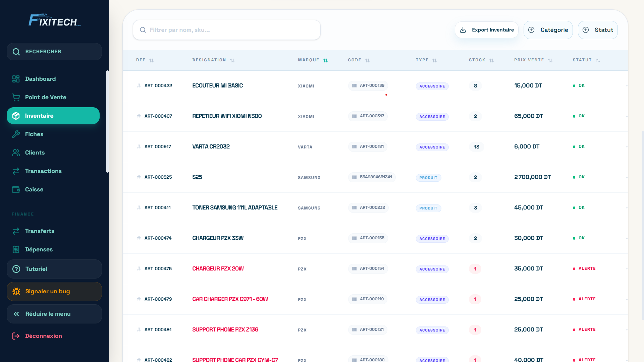Open the Tutoriel button

tap(54, 269)
